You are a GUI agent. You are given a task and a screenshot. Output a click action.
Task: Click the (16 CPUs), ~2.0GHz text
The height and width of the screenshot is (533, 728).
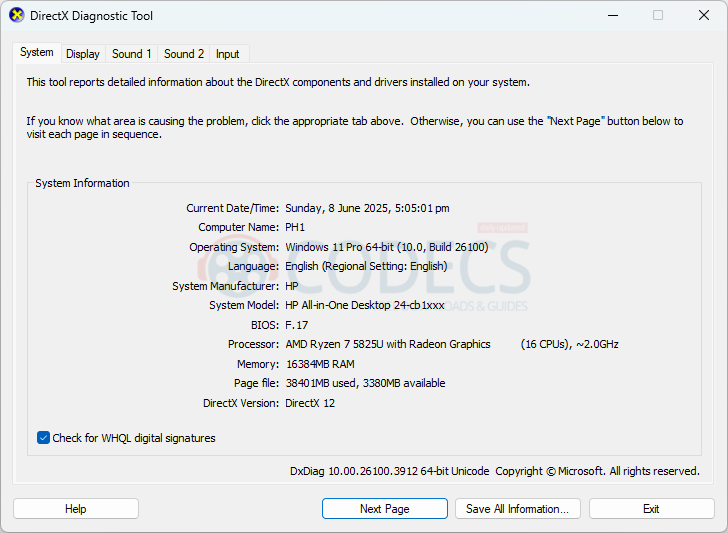tap(570, 344)
